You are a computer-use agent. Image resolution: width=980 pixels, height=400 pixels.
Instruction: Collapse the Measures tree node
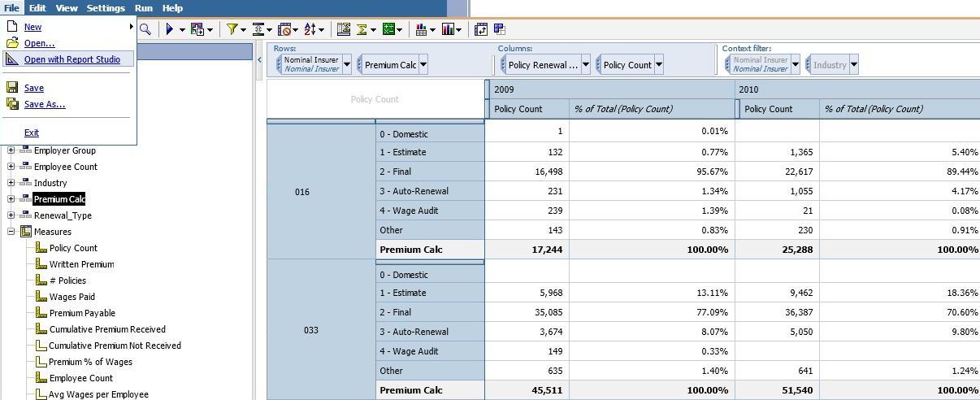point(11,232)
